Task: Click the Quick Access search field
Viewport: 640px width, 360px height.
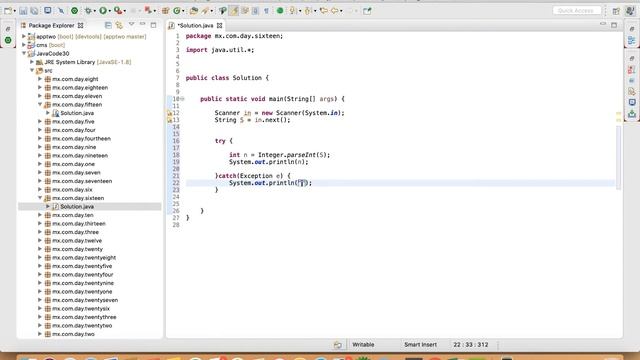Action: [577, 11]
